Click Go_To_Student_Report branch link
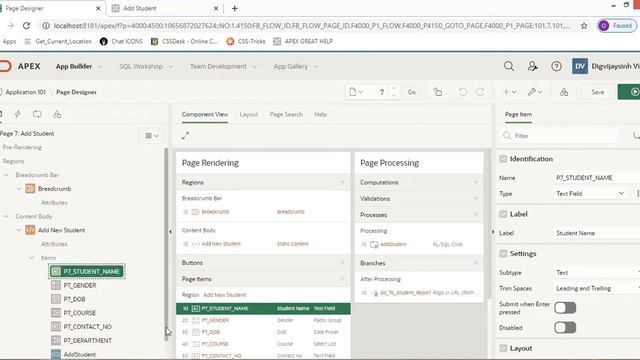Viewport: 640px width, 360px height. [405, 293]
